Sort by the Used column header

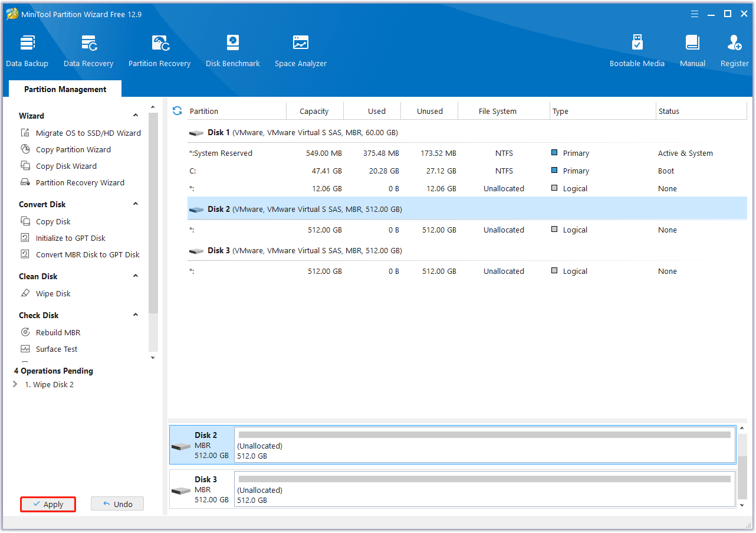click(372, 111)
